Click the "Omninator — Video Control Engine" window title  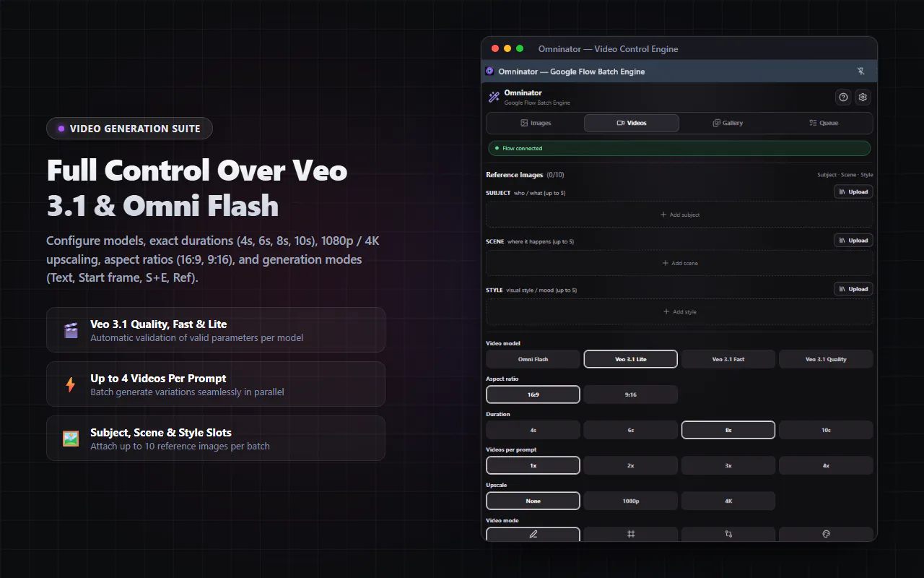coord(609,49)
